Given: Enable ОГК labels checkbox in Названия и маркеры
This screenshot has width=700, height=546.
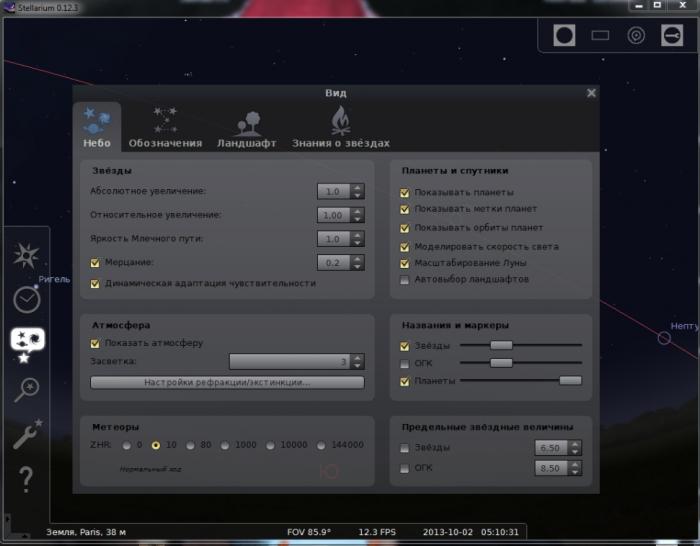Looking at the screenshot, I should [404, 363].
